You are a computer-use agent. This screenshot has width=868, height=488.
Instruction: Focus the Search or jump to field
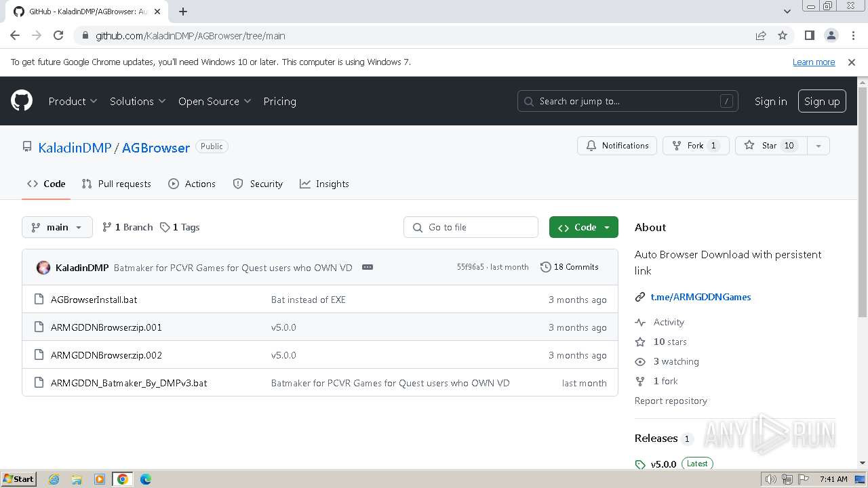point(627,101)
